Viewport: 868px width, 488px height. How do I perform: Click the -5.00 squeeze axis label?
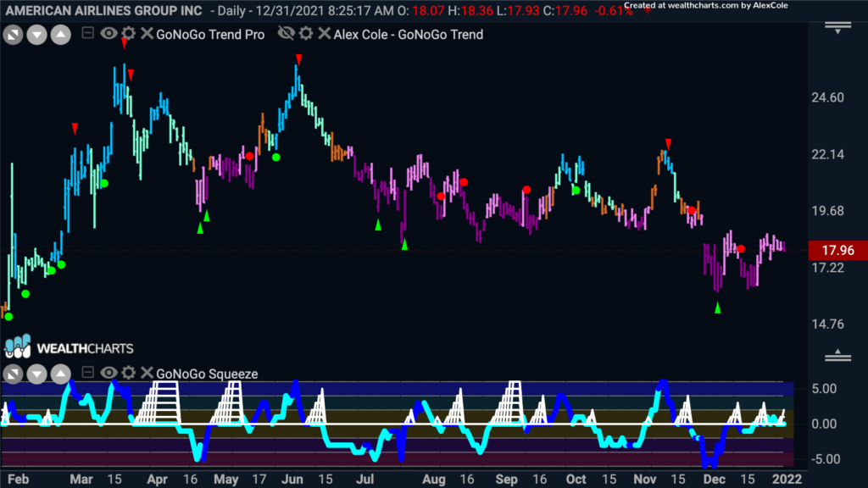[824, 459]
